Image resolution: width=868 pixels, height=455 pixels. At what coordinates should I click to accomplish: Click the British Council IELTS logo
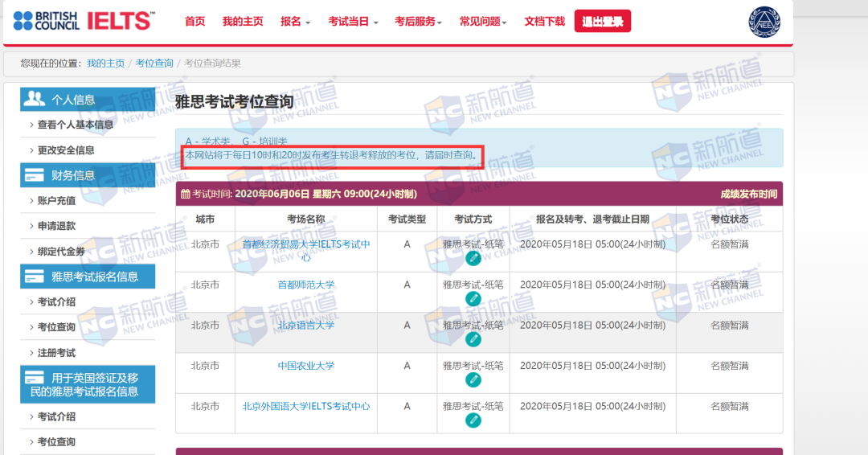tap(84, 21)
